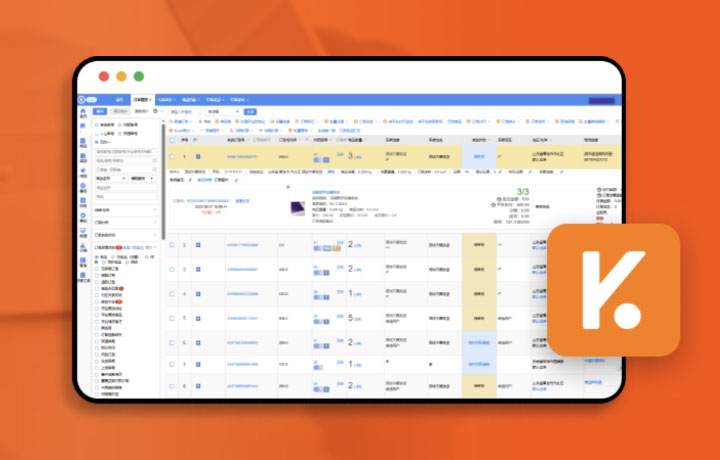Open the home icon in the left sidebar
The width and height of the screenshot is (720, 460).
83,111
